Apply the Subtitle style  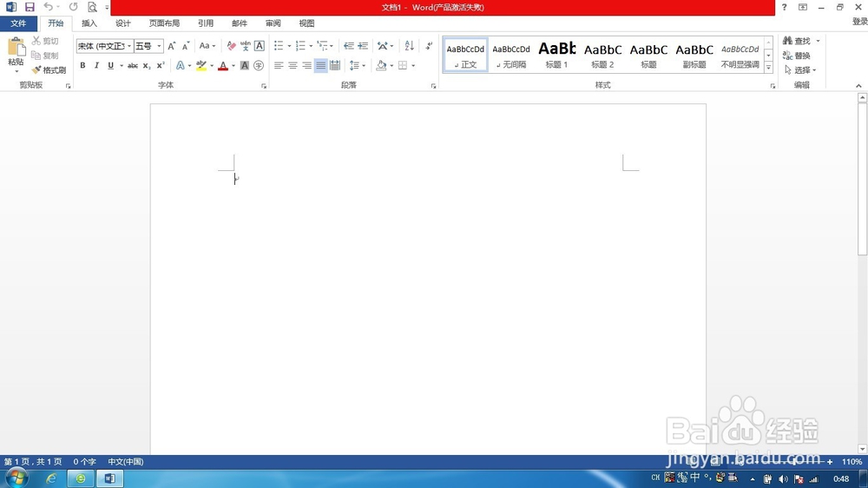(694, 55)
